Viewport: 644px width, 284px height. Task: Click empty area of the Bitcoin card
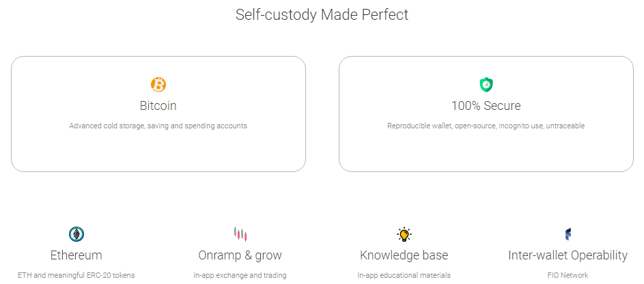[x=68, y=154]
